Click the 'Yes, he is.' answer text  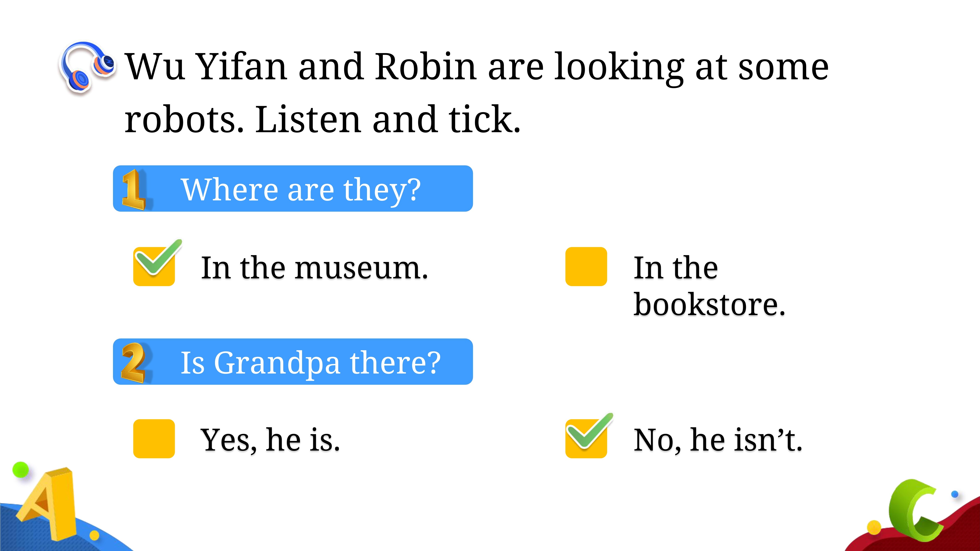271,440
